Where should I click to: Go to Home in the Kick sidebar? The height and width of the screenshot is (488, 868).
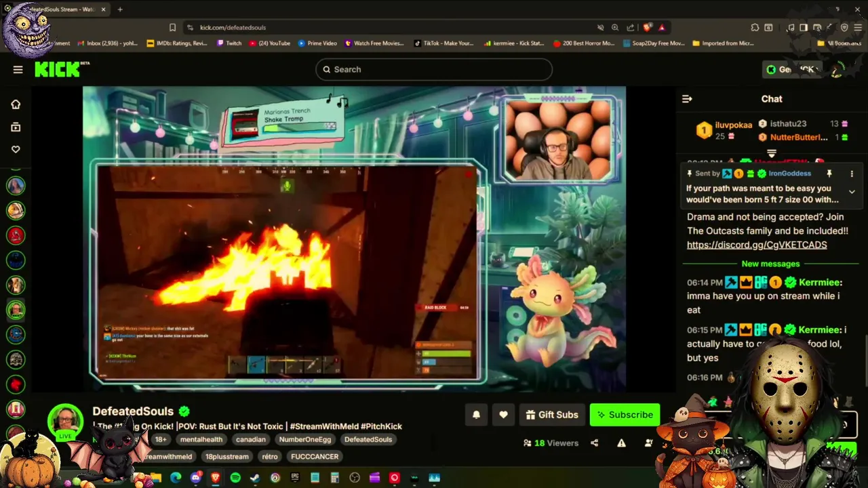click(x=16, y=104)
